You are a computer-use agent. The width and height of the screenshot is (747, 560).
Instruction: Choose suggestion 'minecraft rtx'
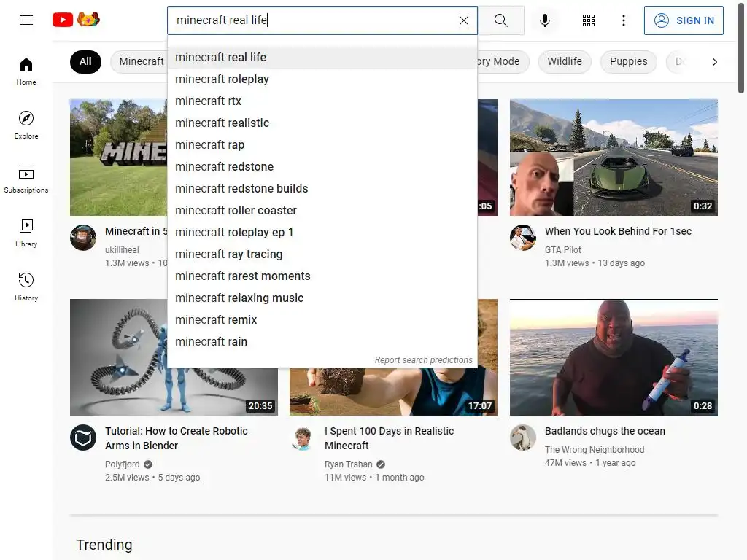click(322, 101)
